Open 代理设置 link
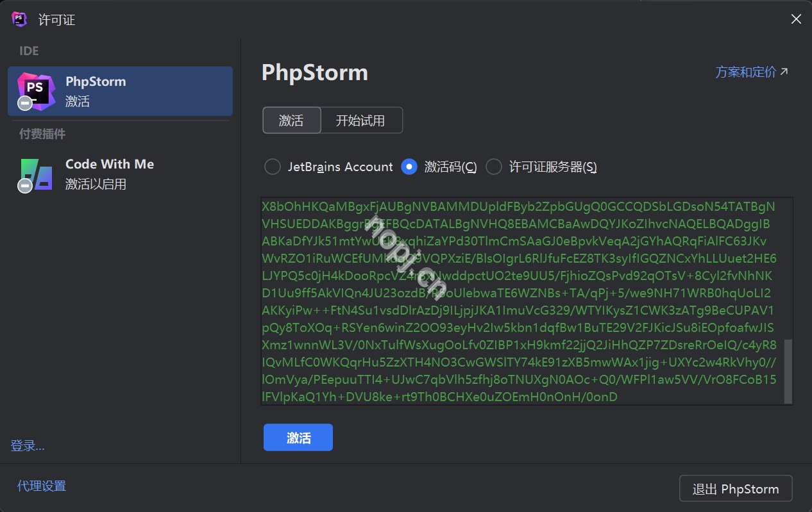The width and height of the screenshot is (812, 512). (x=42, y=486)
